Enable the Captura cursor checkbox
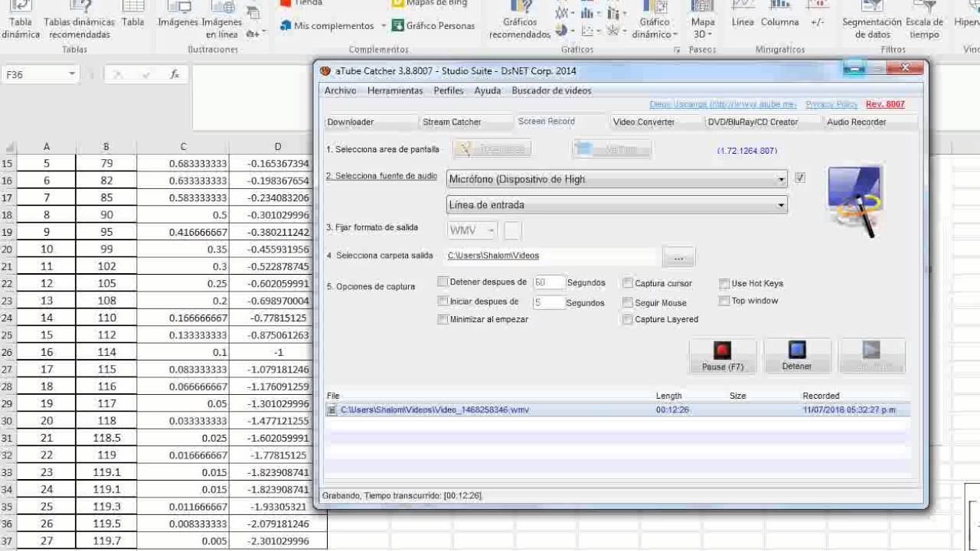Viewport: 980px width, 551px height. coord(628,283)
